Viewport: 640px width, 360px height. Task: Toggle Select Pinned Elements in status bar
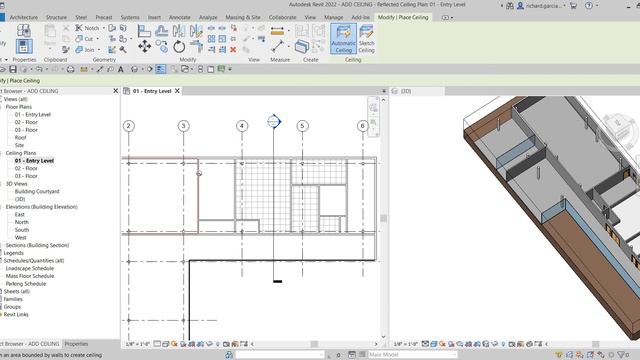point(580,355)
